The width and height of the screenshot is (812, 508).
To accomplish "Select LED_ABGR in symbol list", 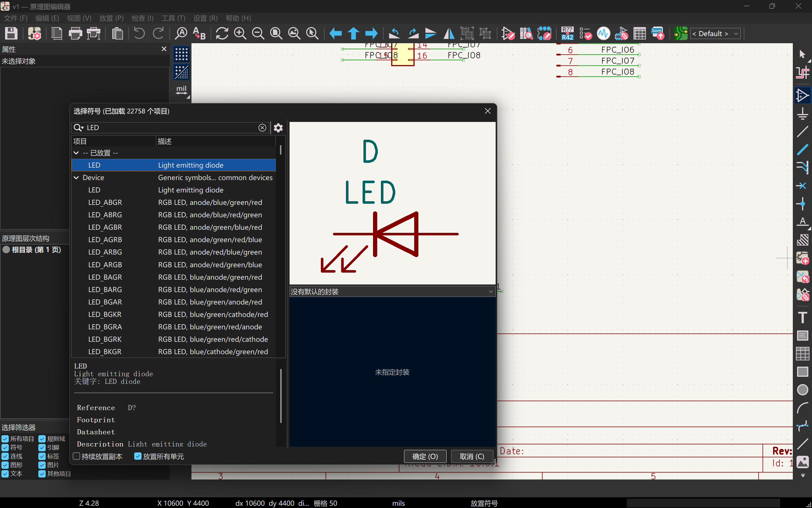I will click(173, 202).
